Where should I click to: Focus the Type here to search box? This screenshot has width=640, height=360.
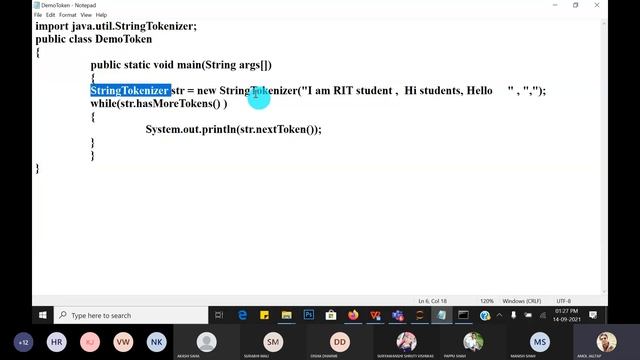click(x=131, y=315)
